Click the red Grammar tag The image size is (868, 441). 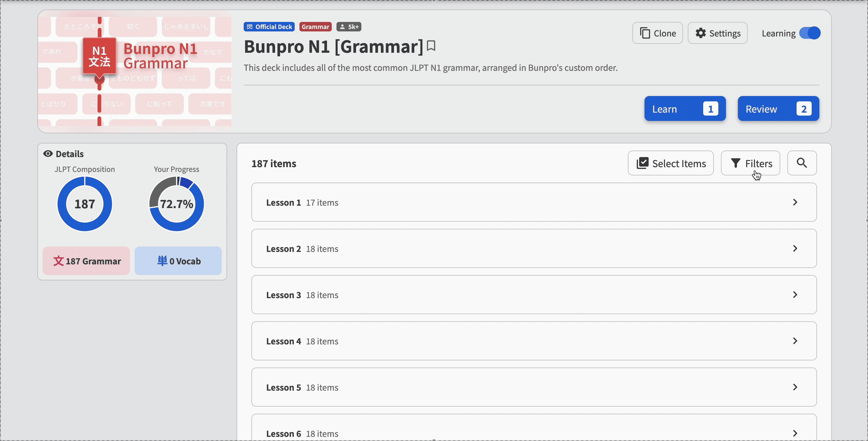coord(315,27)
